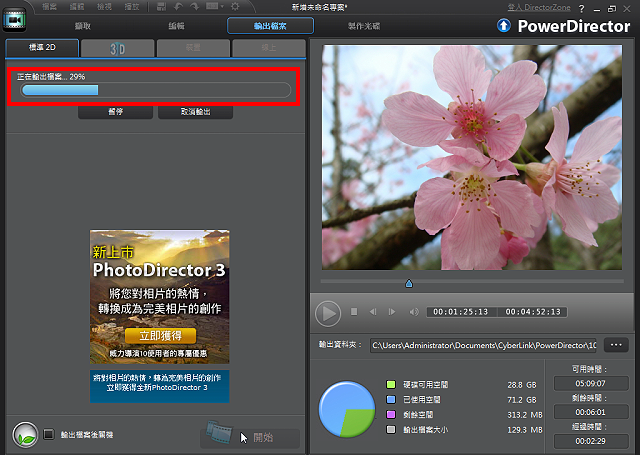Screen dimensions: 640x455
Task: Select the 線上 online output tab
Action: (269, 49)
